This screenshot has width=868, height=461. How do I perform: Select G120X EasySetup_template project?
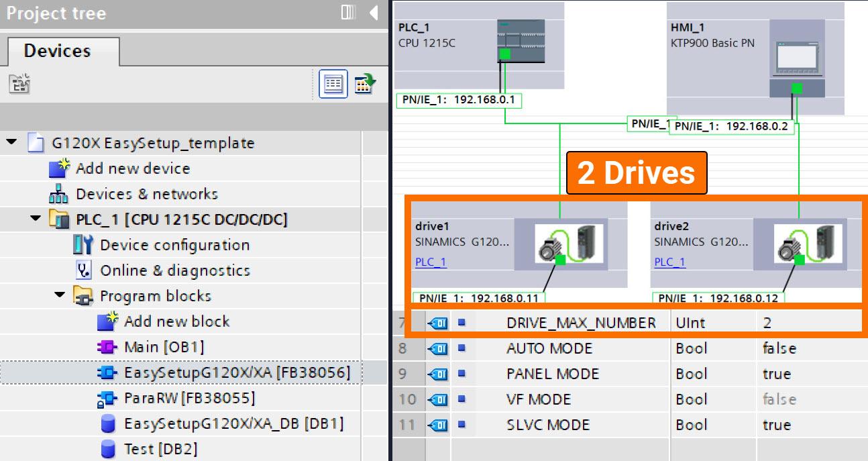[x=154, y=143]
